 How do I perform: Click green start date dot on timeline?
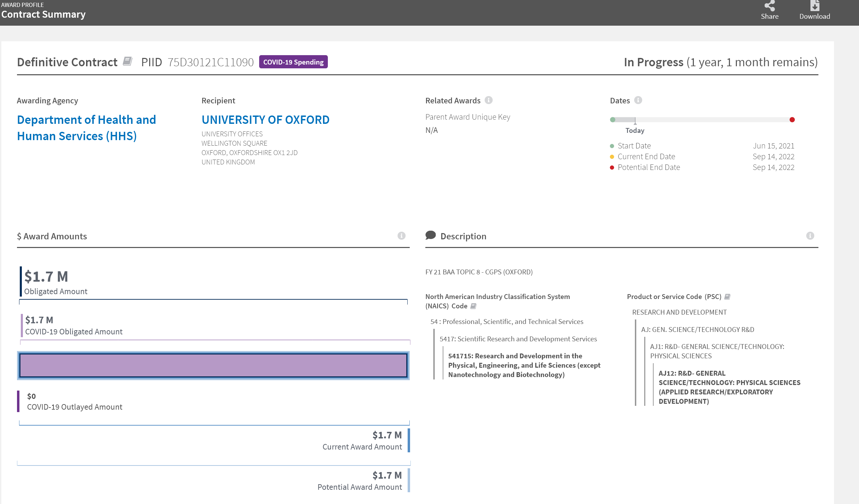tap(613, 120)
